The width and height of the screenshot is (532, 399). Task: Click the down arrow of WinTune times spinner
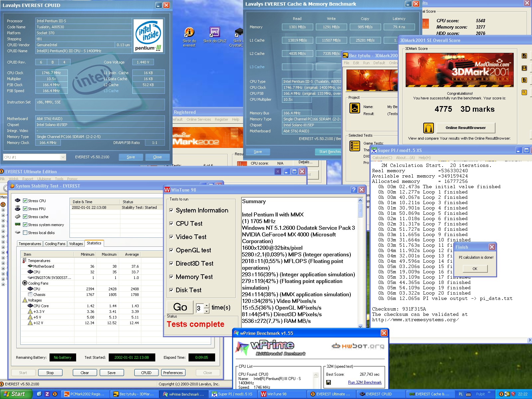[206, 311]
